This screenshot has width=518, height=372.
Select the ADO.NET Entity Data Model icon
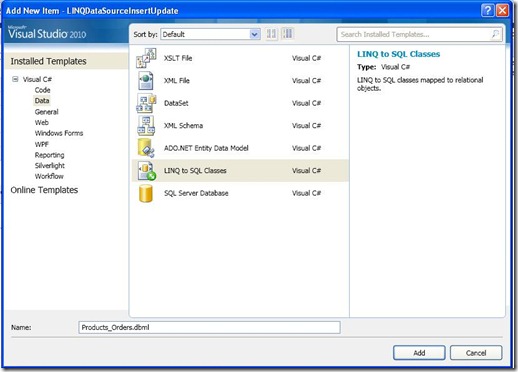coord(146,148)
